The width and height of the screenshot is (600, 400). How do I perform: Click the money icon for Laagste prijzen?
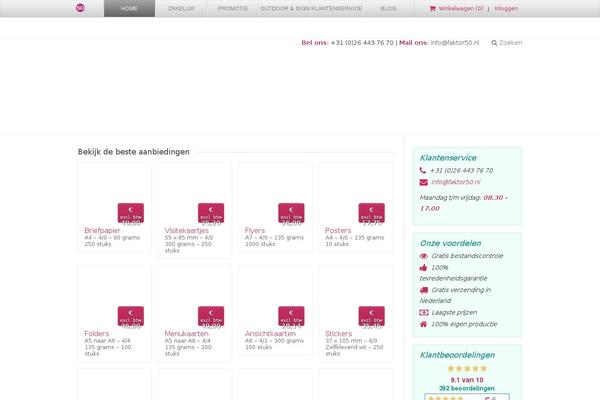point(424,313)
